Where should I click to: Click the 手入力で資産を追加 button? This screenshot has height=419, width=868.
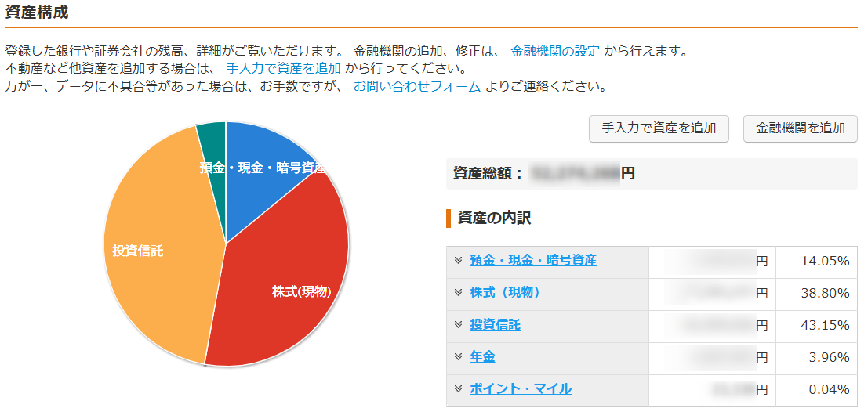[659, 128]
